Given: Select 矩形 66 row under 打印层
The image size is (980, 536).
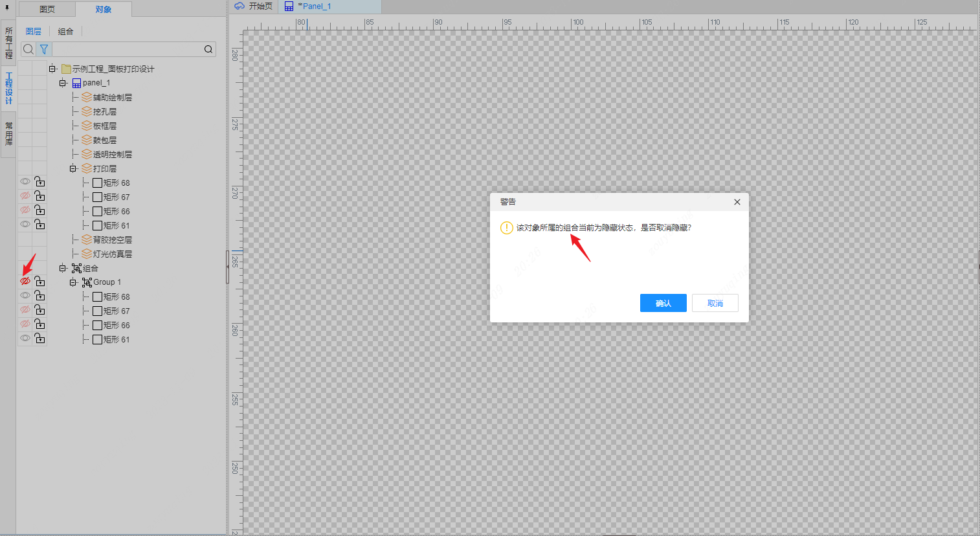Looking at the screenshot, I should [x=111, y=211].
